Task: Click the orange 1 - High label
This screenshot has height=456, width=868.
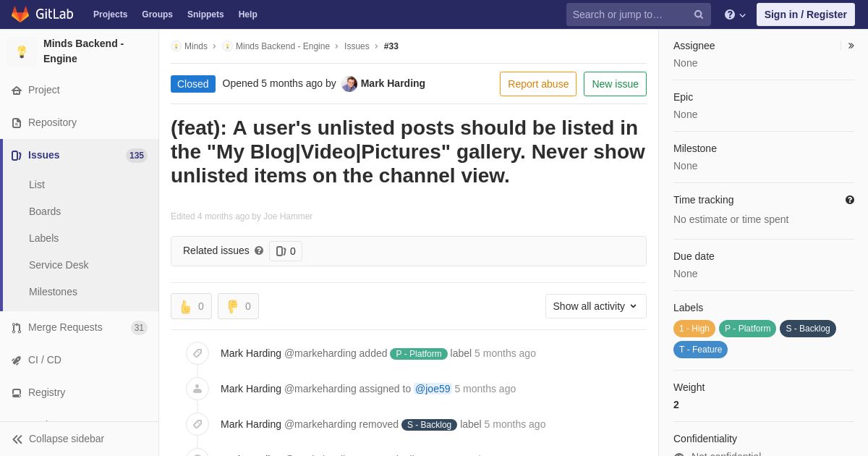Action: coord(694,329)
